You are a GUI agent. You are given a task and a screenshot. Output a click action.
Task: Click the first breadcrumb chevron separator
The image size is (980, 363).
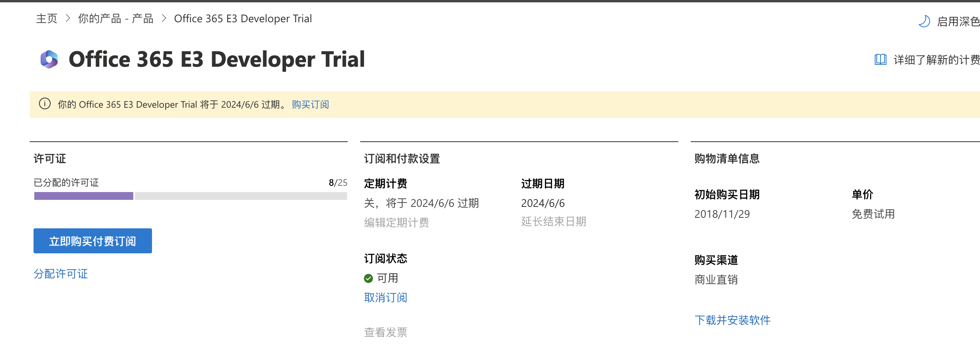[x=68, y=18]
